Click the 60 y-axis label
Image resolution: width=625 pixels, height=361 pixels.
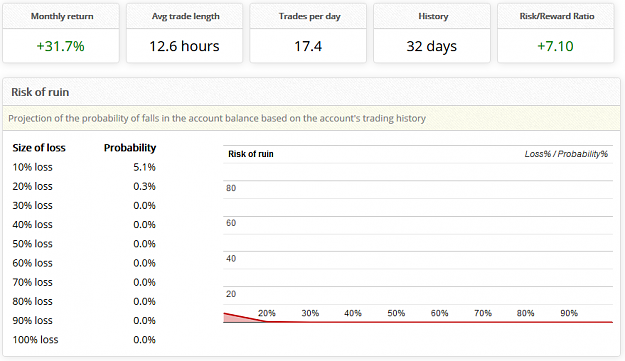[231, 223]
